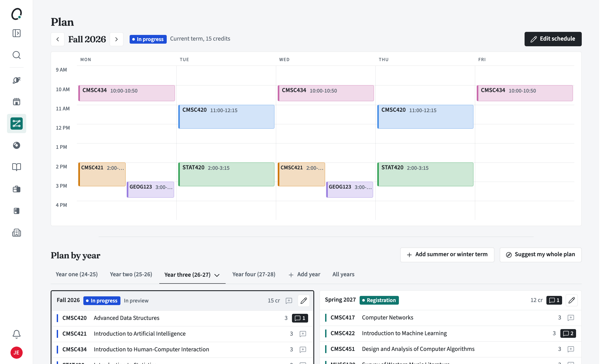
Task: Open the planet explore icon in the sidebar
Action: (x=16, y=80)
